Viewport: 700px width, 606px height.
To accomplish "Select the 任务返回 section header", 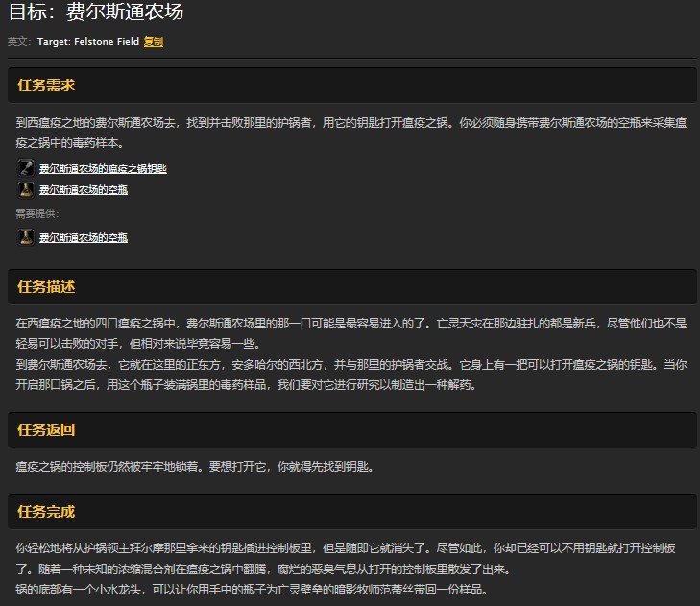I will coord(46,429).
